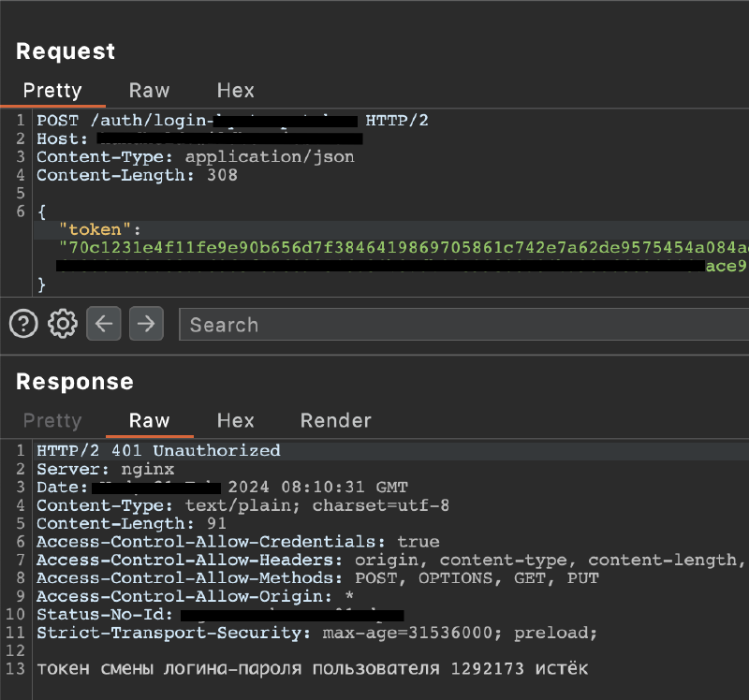The image size is (749, 700).
Task: Click the HTTP/2 401 Unauthorized status line
Action: 158,450
